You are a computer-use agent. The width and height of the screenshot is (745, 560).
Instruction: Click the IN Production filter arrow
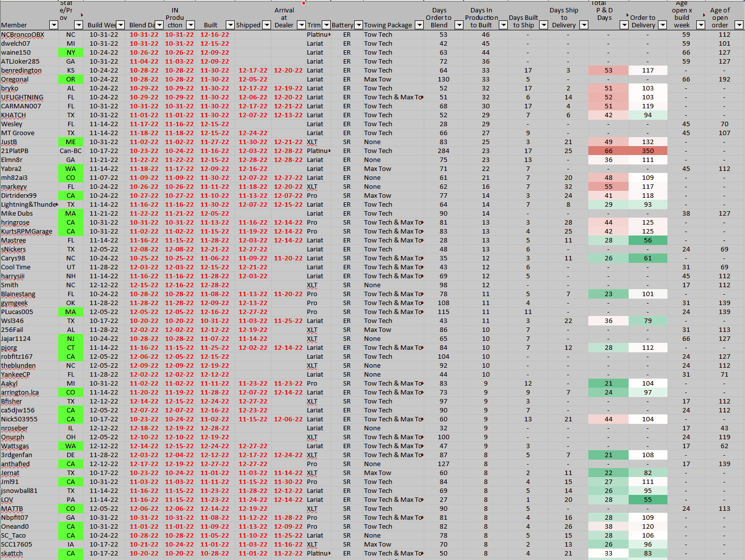coord(190,25)
